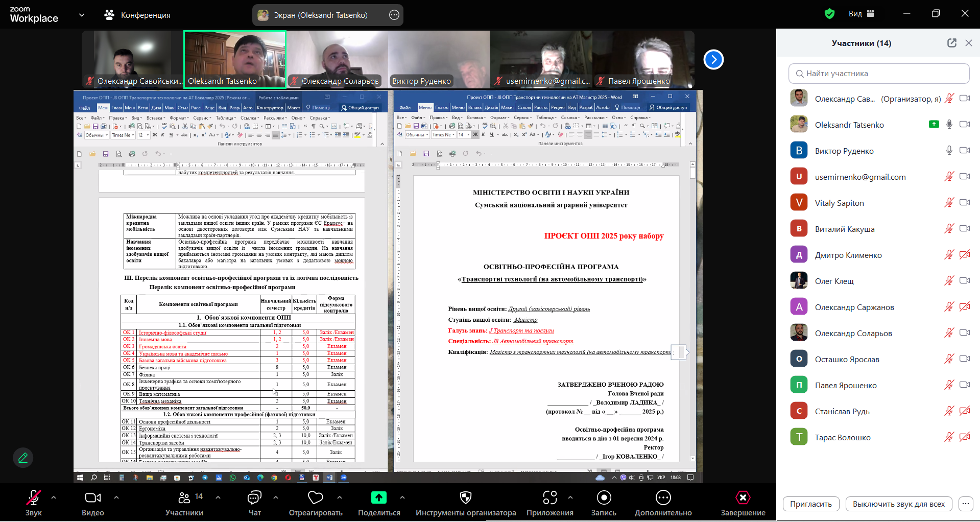
Task: Click the Invite button
Action: (x=810, y=504)
